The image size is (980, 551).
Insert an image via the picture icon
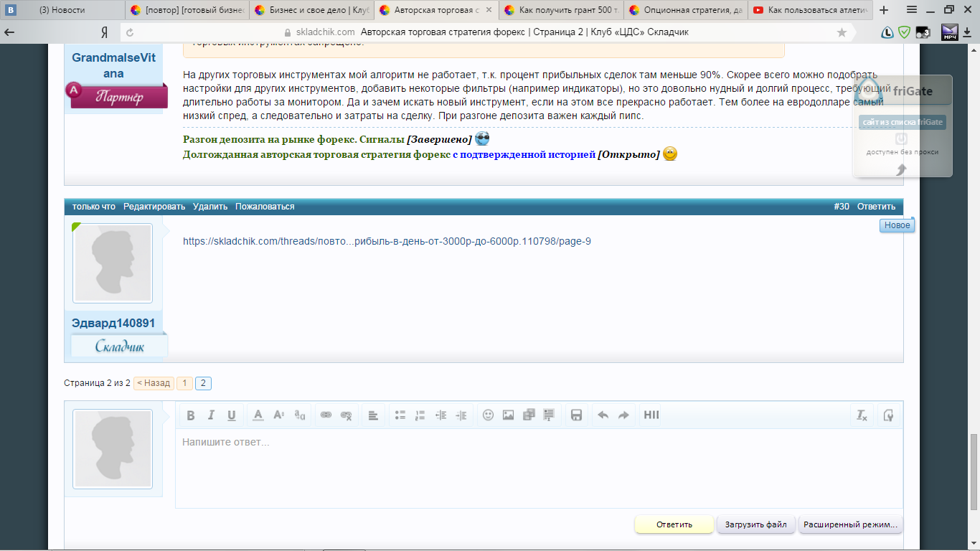click(509, 415)
